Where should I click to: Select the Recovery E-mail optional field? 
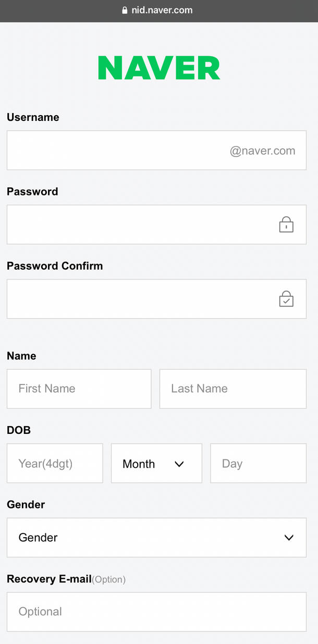[156, 612]
